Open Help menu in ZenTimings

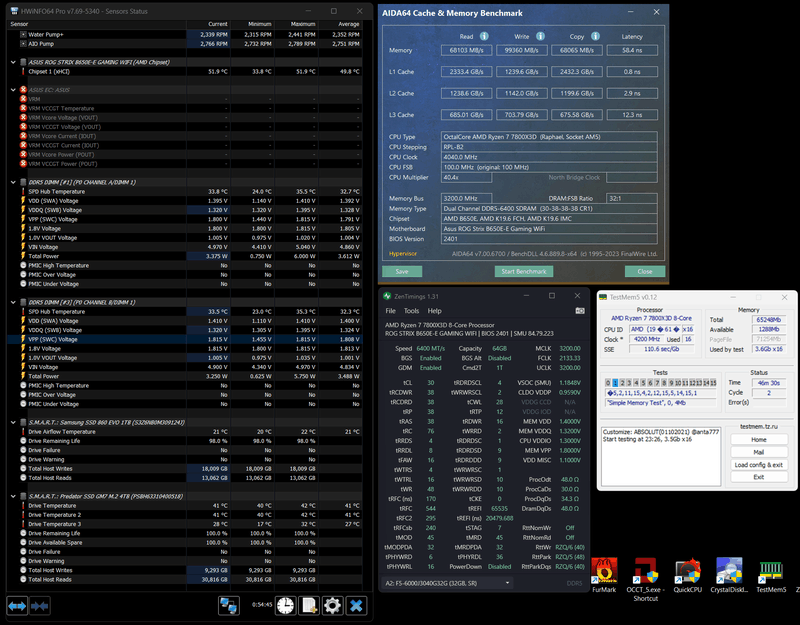tap(434, 311)
